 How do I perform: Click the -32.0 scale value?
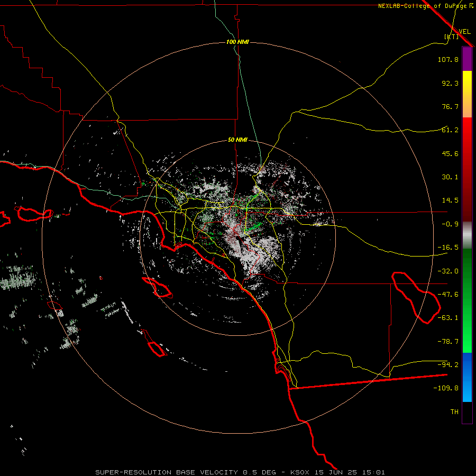(x=448, y=271)
